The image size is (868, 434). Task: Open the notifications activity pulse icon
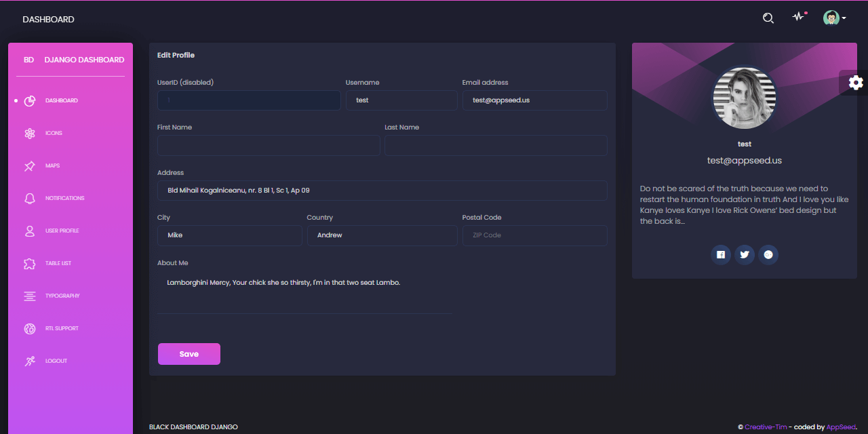coord(799,18)
